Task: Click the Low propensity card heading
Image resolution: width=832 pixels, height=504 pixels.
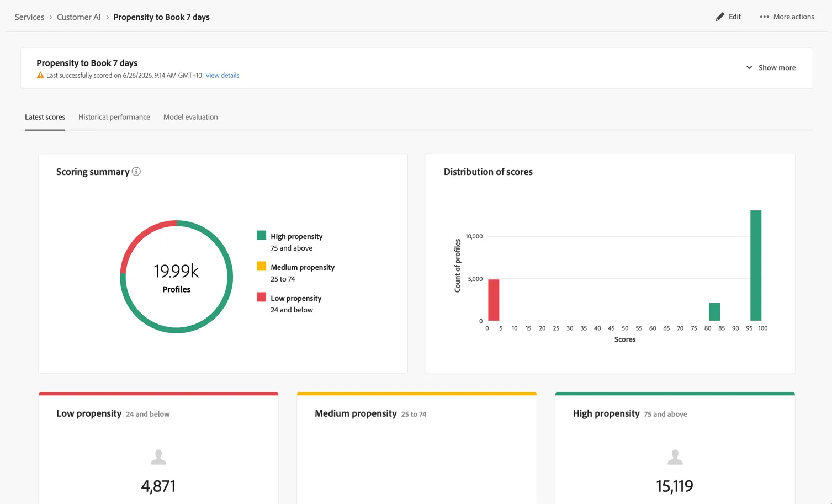Action: (x=89, y=413)
